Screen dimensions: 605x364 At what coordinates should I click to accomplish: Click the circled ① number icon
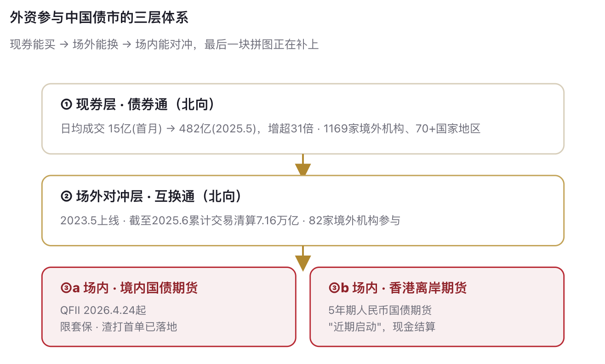[66, 105]
